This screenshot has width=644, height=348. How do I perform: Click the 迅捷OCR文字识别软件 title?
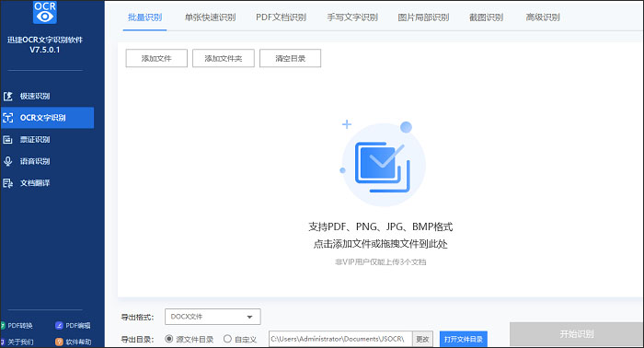tap(45, 40)
